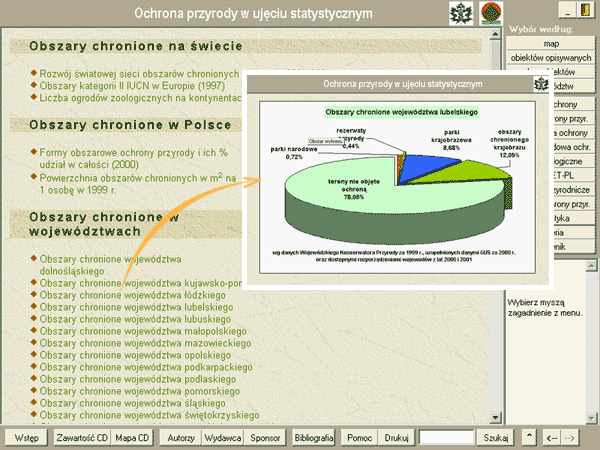600x450 pixels.
Task: Select the 'map' option under Wybór według
Action: [552, 44]
